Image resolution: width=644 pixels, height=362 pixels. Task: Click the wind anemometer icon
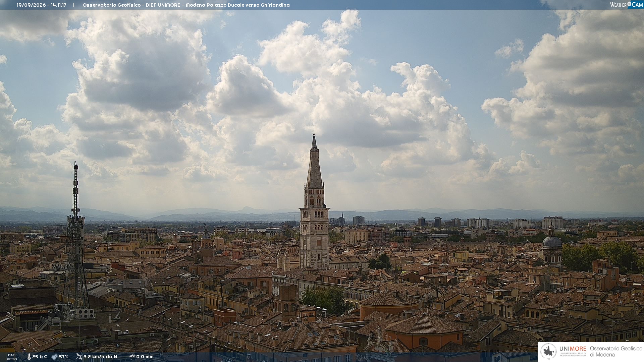click(79, 357)
